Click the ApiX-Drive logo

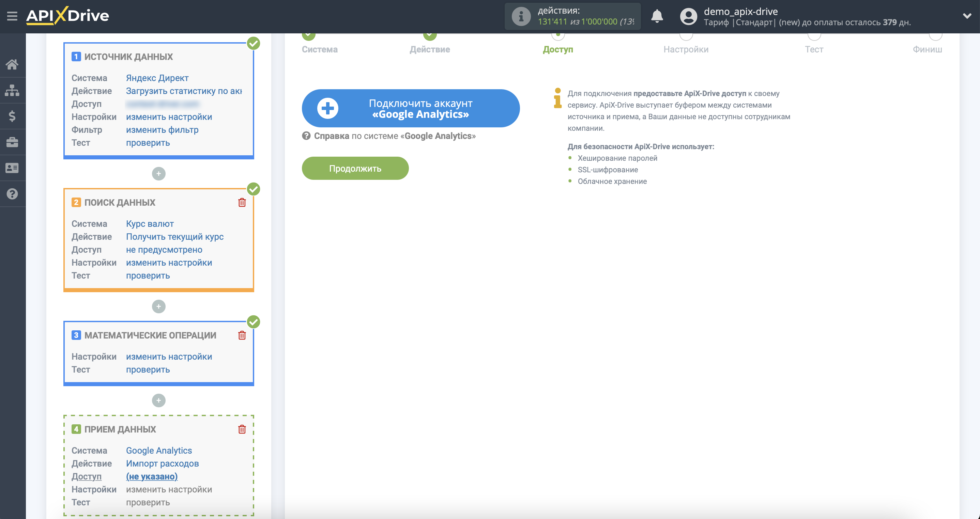pyautogui.click(x=68, y=16)
